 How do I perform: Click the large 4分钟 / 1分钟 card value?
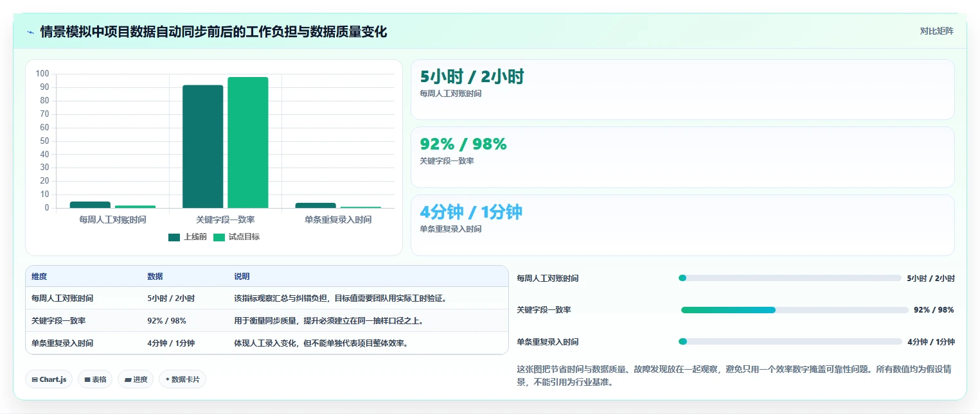(471, 212)
